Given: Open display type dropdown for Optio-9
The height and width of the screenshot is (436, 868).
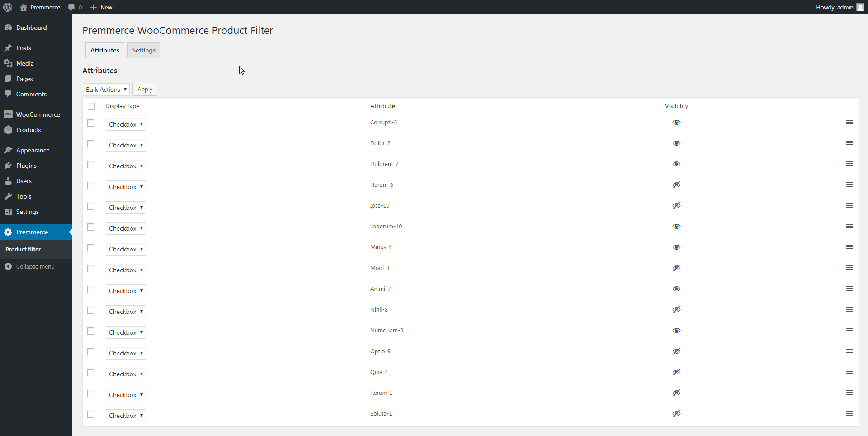Looking at the screenshot, I should click(x=126, y=353).
